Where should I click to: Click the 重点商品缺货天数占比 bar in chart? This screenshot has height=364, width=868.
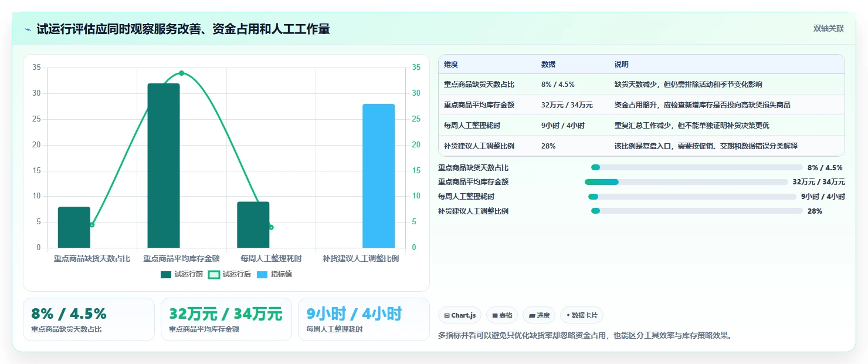pos(74,227)
